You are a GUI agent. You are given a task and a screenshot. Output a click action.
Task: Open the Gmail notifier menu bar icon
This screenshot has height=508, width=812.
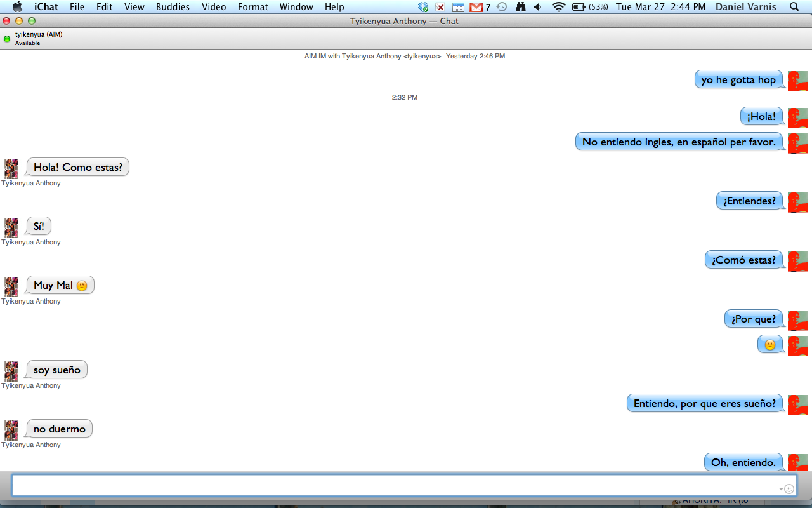476,7
